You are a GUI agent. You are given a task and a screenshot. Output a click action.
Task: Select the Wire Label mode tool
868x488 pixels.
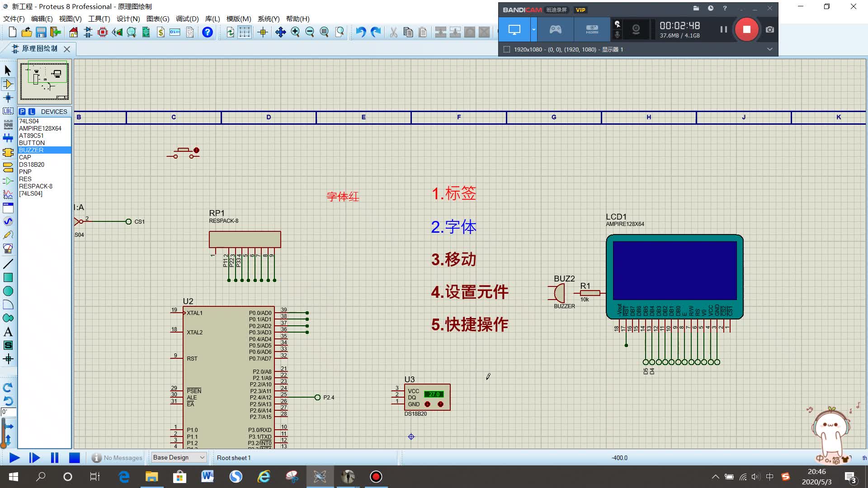[8, 111]
